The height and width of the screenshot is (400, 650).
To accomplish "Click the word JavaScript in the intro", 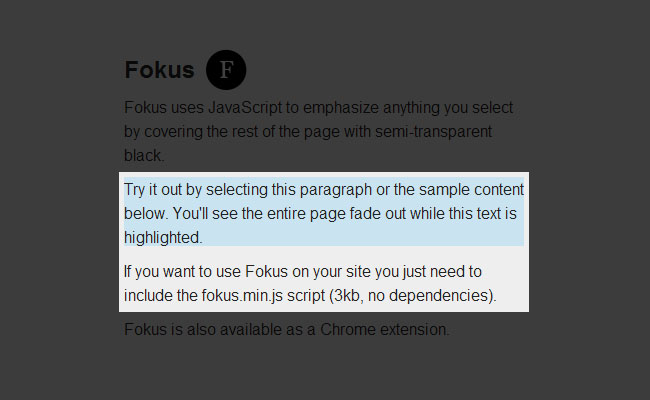I will 249,107.
